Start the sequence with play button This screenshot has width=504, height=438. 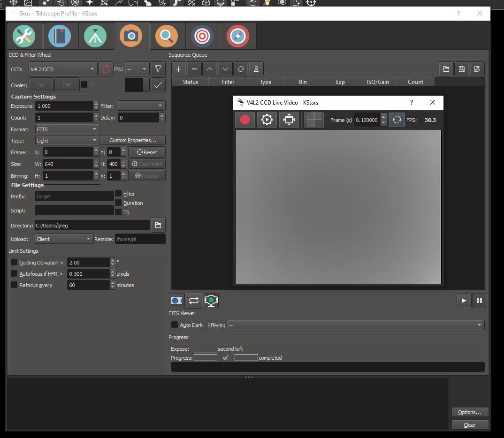464,301
